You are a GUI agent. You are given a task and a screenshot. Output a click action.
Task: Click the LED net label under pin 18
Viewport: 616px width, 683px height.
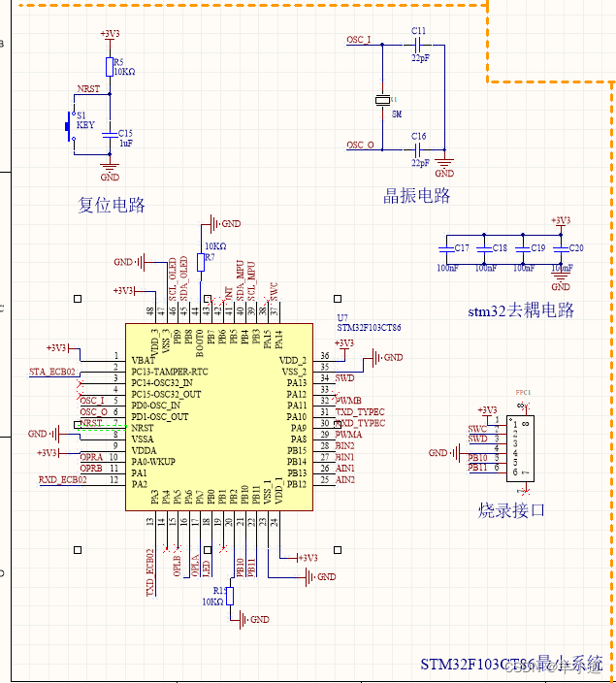(207, 569)
